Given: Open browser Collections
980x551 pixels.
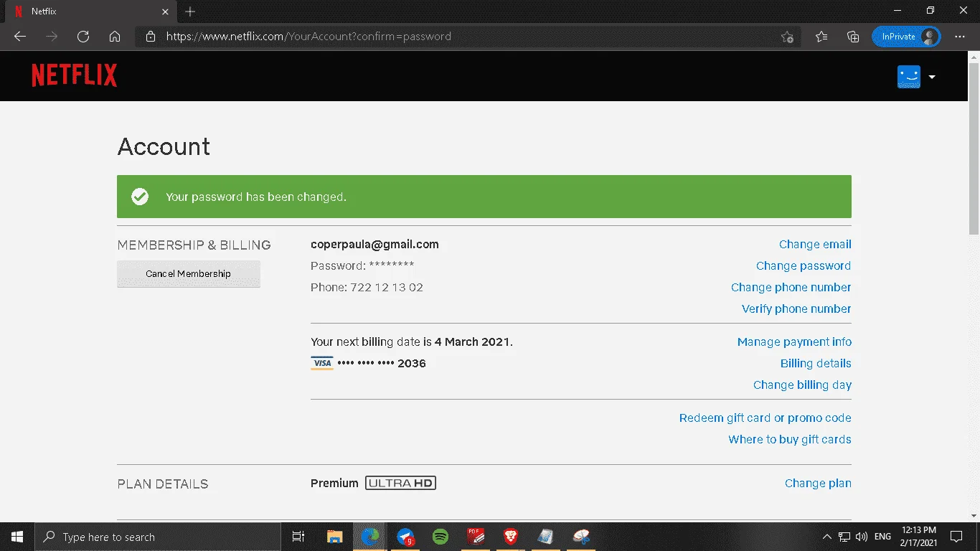Looking at the screenshot, I should point(853,37).
